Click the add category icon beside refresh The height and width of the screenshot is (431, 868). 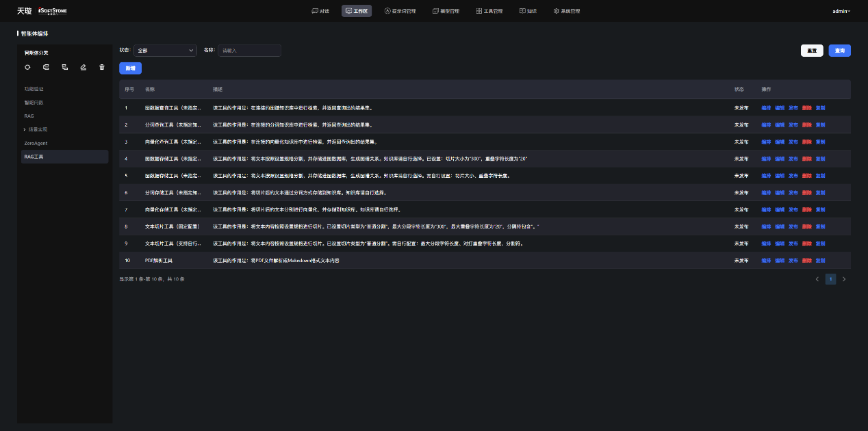(x=46, y=67)
